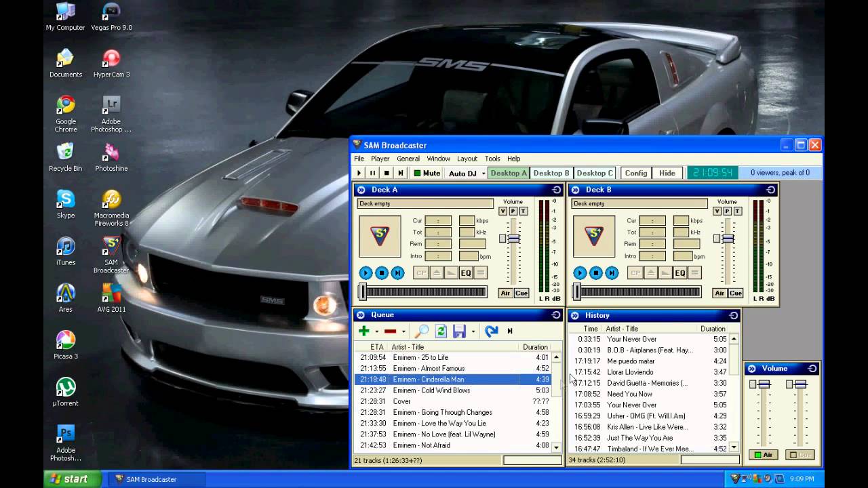Open the Deck B EQ button
This screenshot has height=488, width=868.
pos(680,273)
